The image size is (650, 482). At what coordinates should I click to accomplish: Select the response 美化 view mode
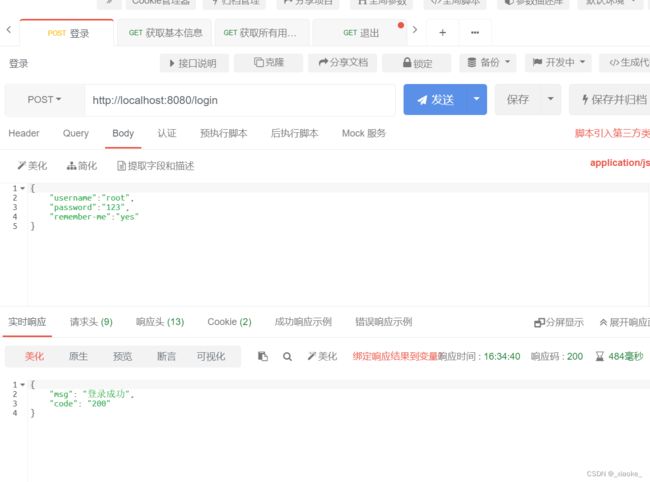click(34, 356)
